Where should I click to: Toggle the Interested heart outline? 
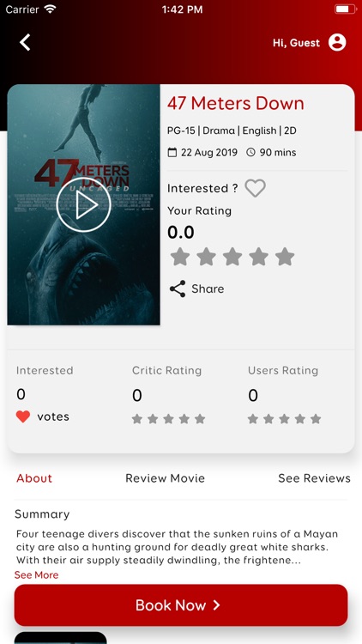point(256,188)
